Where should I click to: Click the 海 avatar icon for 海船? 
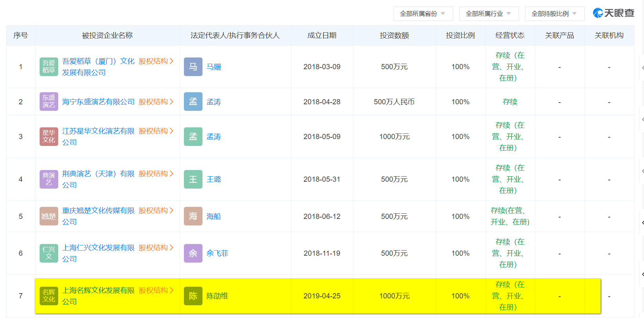pyautogui.click(x=193, y=216)
